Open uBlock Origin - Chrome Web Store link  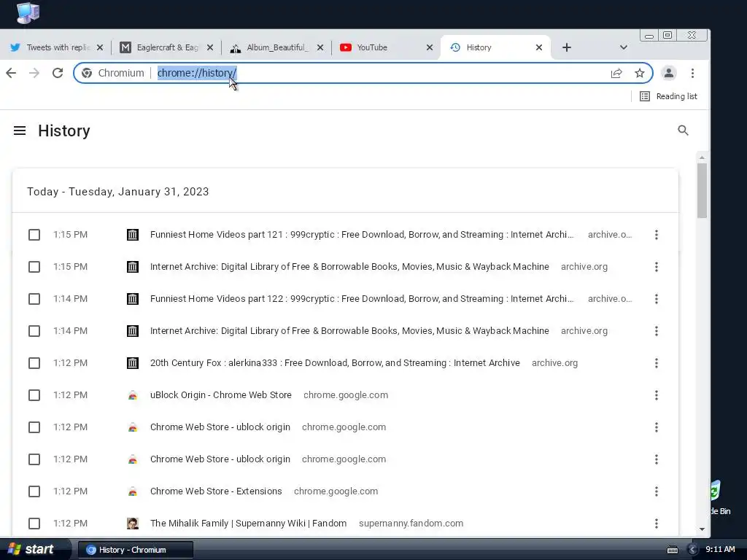click(x=220, y=395)
